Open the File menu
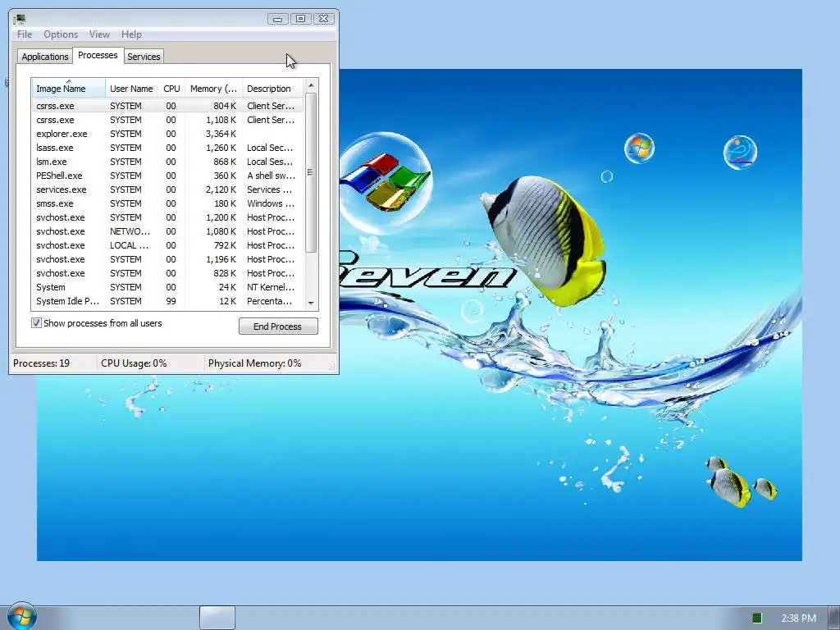The height and width of the screenshot is (630, 840). pos(25,34)
